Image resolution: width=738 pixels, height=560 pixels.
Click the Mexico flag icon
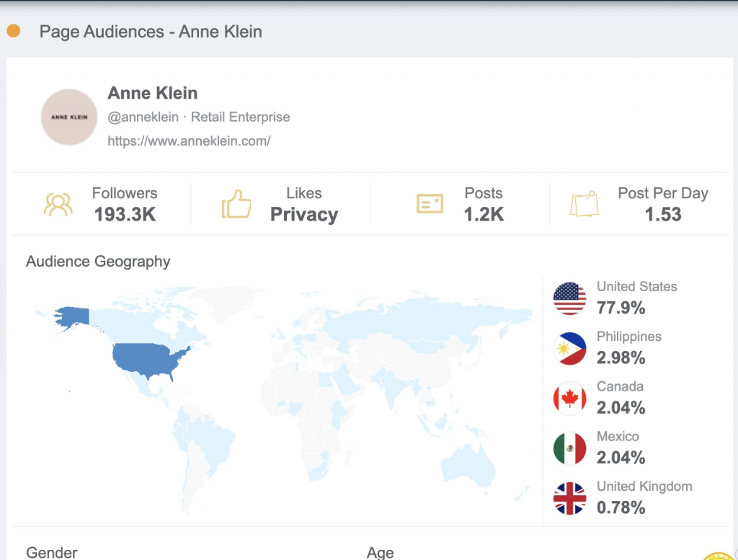[569, 448]
